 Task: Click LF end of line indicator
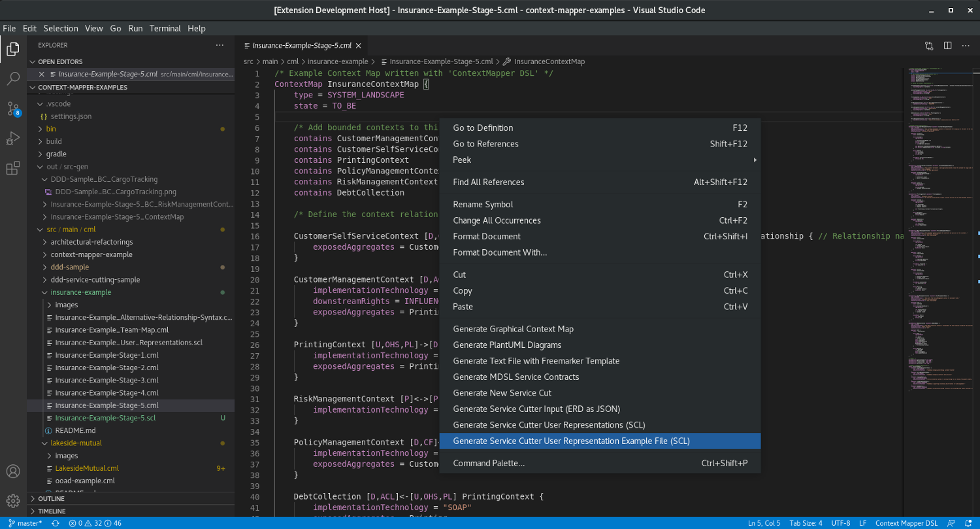862,523
